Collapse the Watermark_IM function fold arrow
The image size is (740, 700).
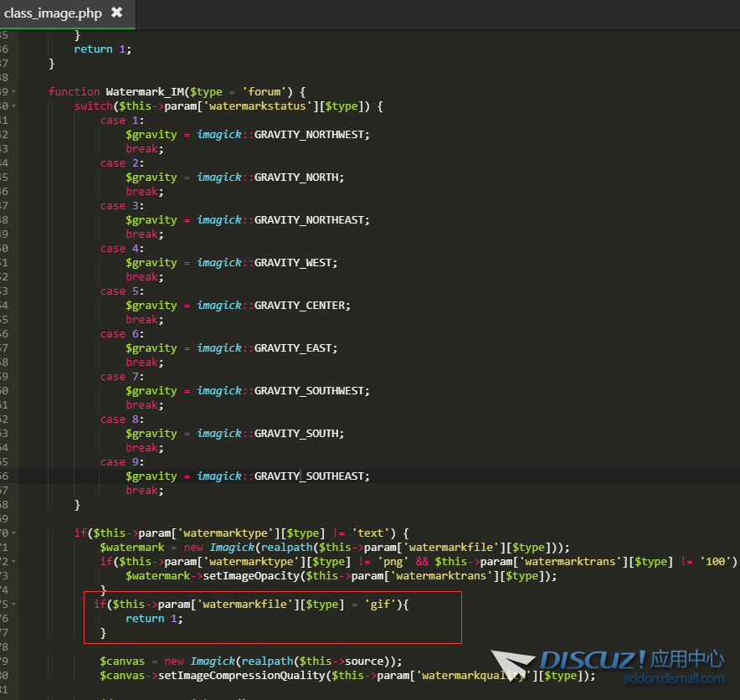[x=13, y=91]
